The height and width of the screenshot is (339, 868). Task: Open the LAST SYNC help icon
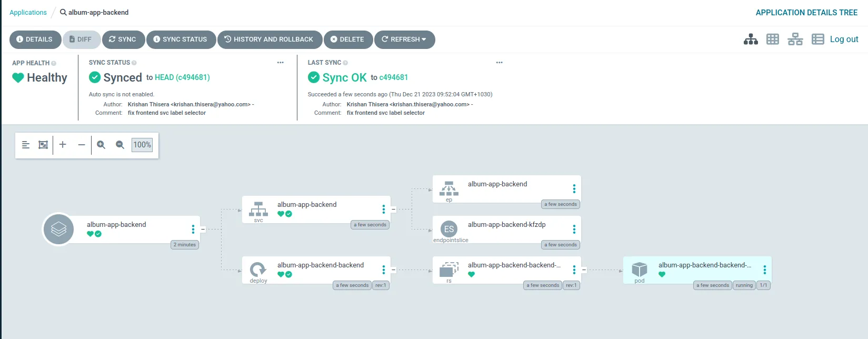click(345, 63)
